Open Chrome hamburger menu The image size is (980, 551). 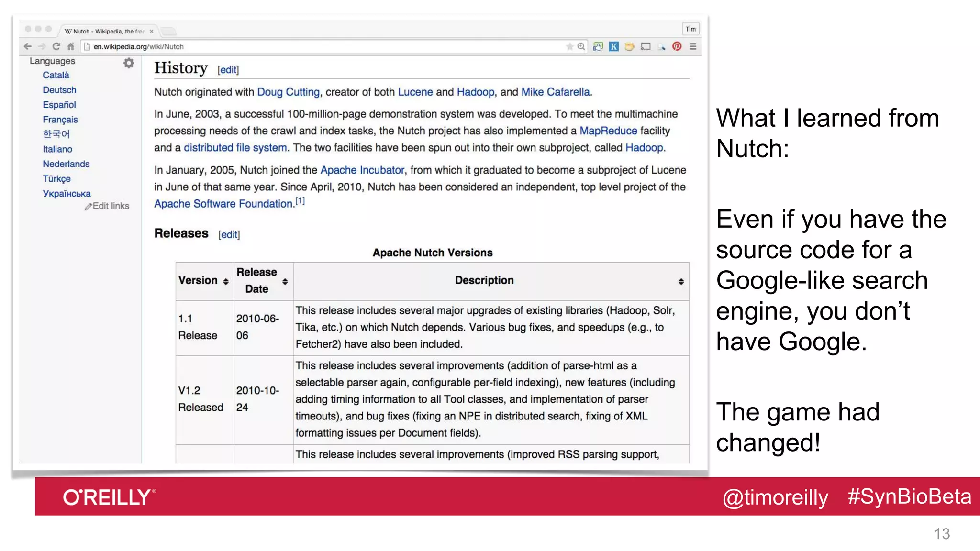pos(693,46)
